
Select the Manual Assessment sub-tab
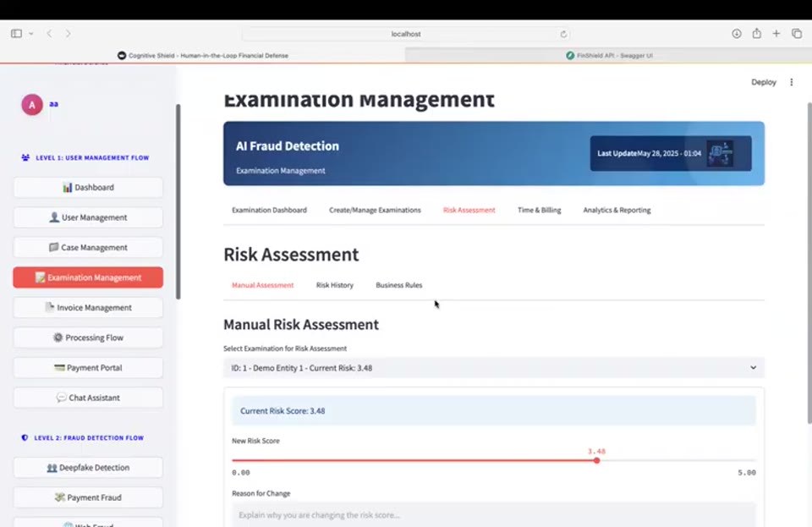click(x=262, y=285)
